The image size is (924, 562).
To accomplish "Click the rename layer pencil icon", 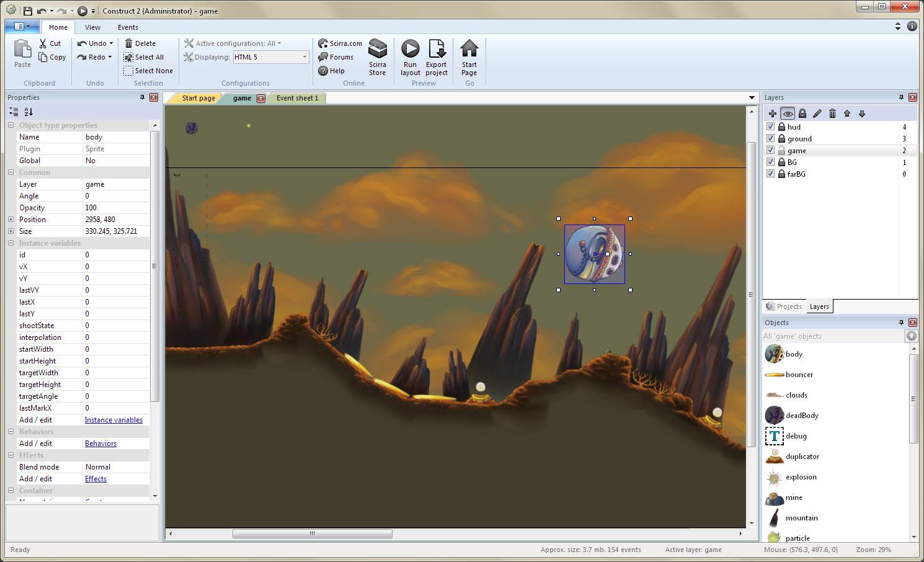I will pos(817,114).
